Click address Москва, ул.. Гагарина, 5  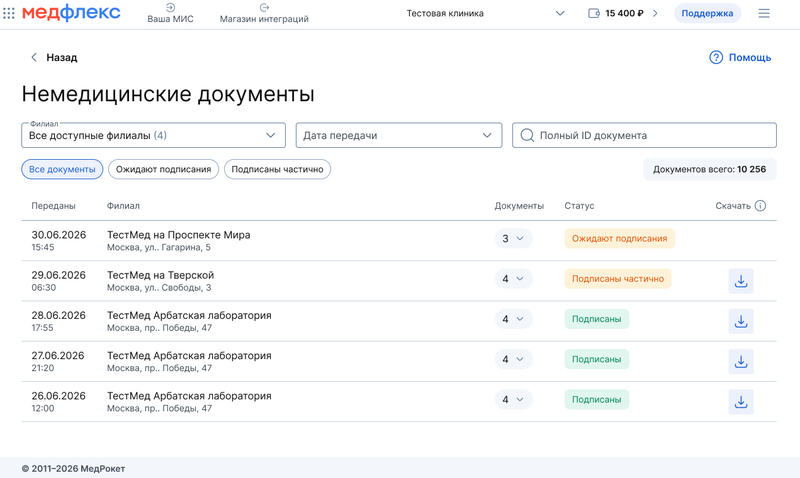[159, 247]
